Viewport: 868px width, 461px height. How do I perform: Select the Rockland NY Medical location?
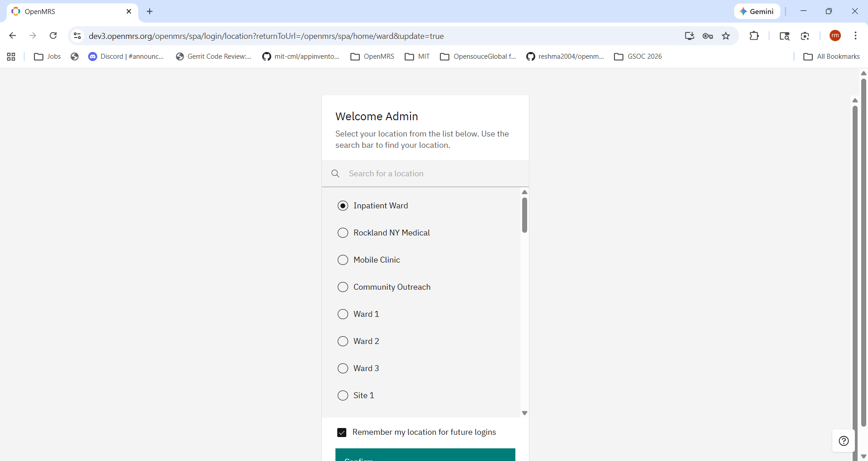[343, 233]
